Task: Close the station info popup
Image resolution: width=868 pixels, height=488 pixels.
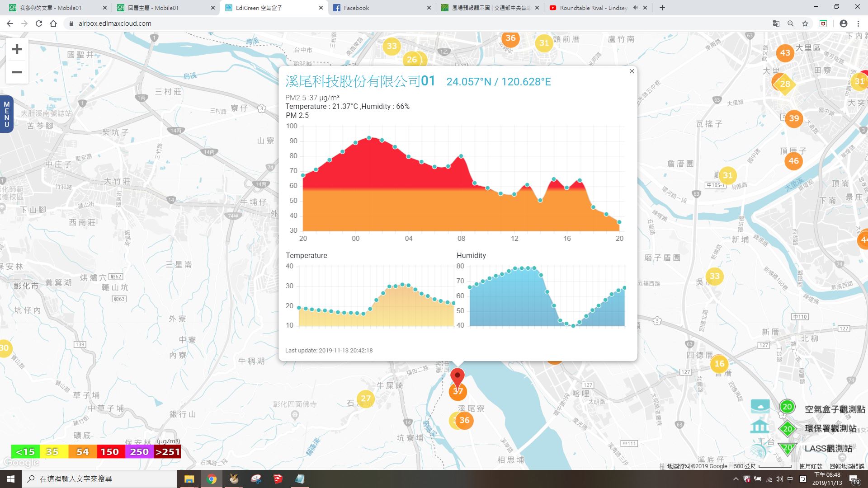Action: tap(632, 71)
